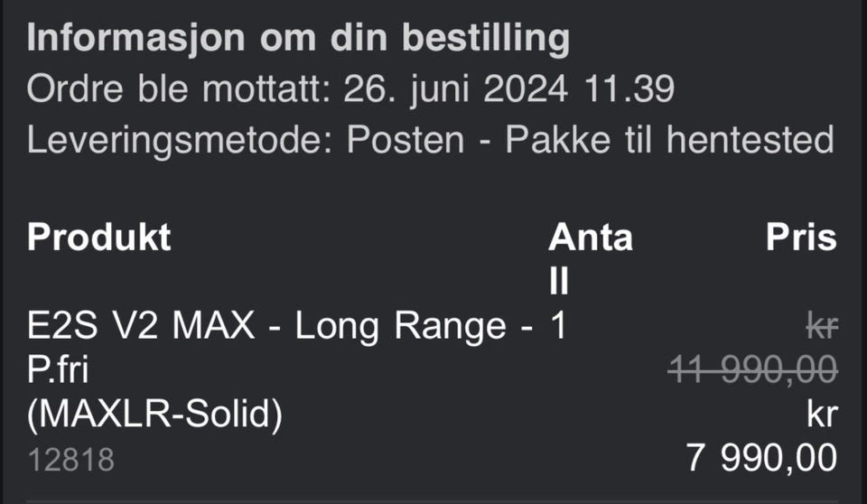
Task: Click the '26. juni 2024' date text
Action: [455, 89]
